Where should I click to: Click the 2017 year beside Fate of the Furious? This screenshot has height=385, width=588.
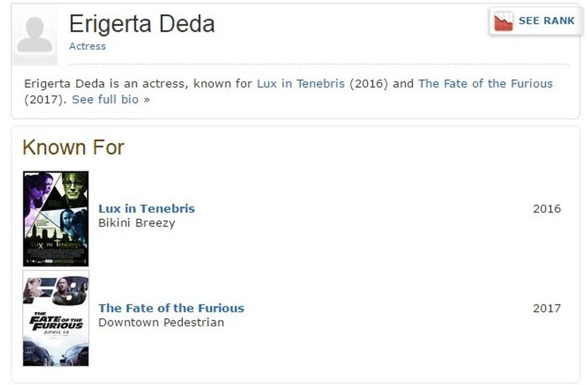[547, 308]
